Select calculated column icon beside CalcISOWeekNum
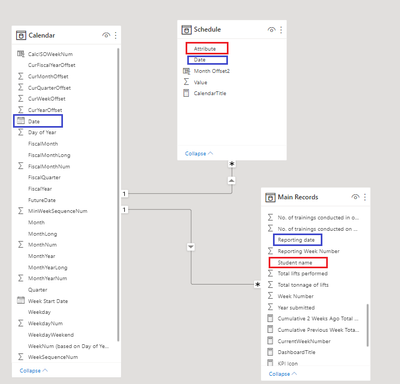This screenshot has height=384, width=400. (21, 54)
